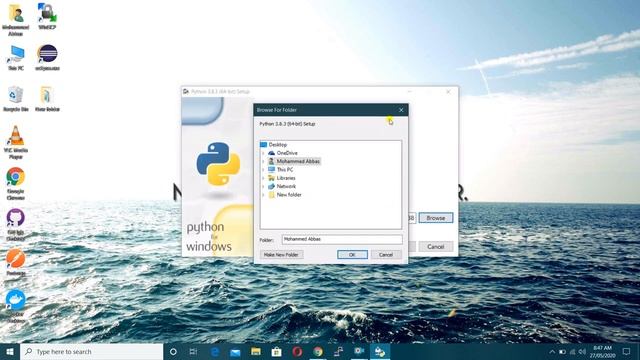Screen dimensions: 640x360
Task: Expand the Libraries tree node
Action: click(263, 178)
